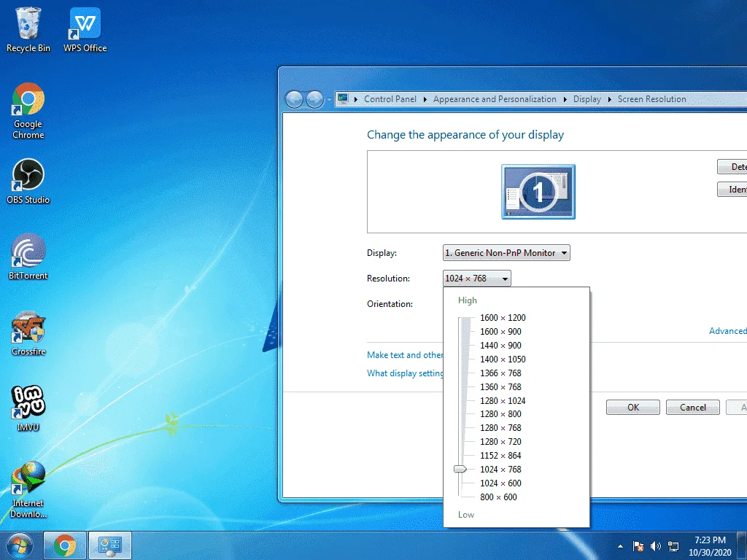Open the What display settings link

tap(405, 373)
